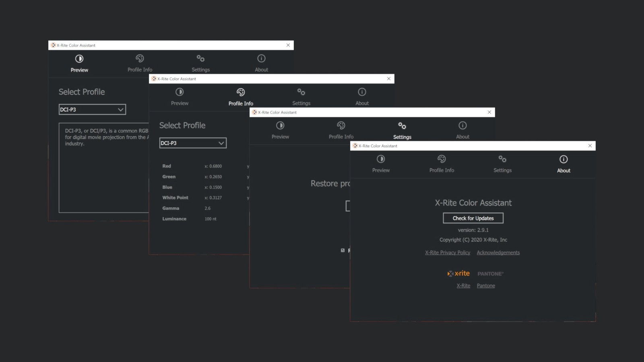Open Profile Info in the first window
The height and width of the screenshot is (362, 644).
140,64
